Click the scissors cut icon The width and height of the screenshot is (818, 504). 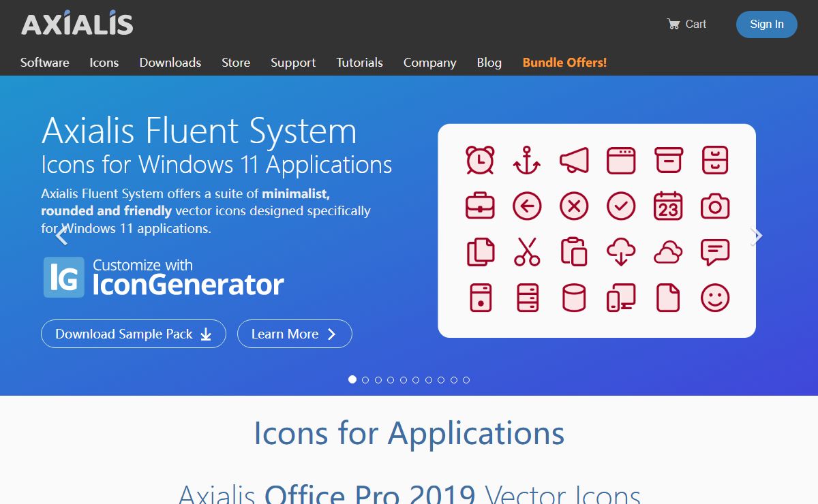point(527,251)
